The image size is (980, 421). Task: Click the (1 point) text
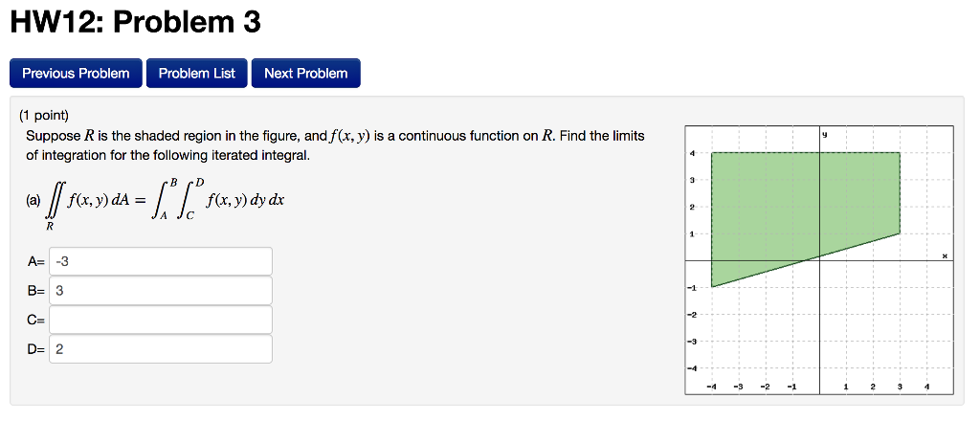(43, 115)
